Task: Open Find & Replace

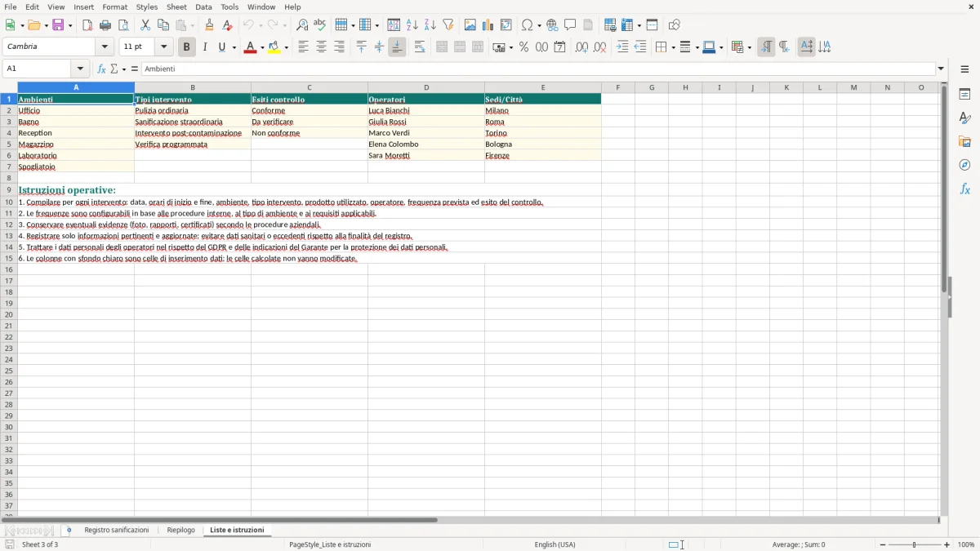Action: pos(302,25)
